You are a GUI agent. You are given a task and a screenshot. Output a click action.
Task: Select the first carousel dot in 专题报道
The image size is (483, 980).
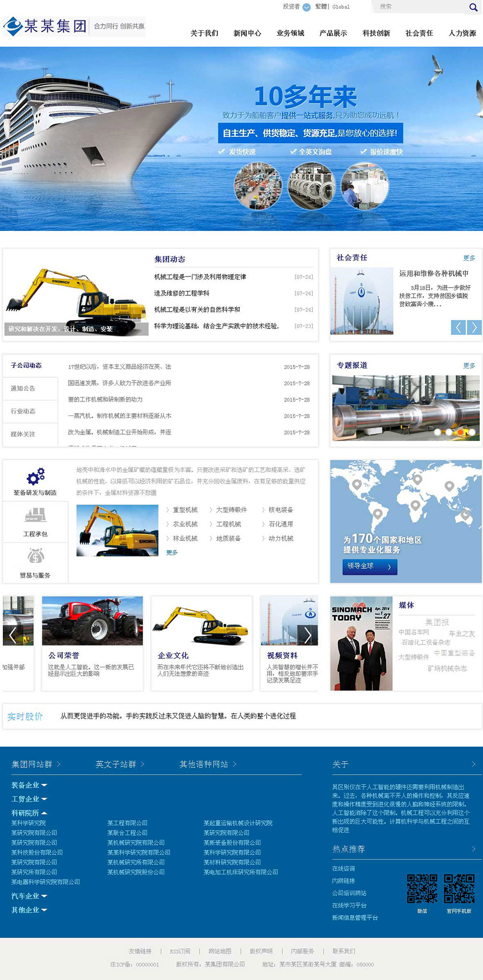coord(437,432)
